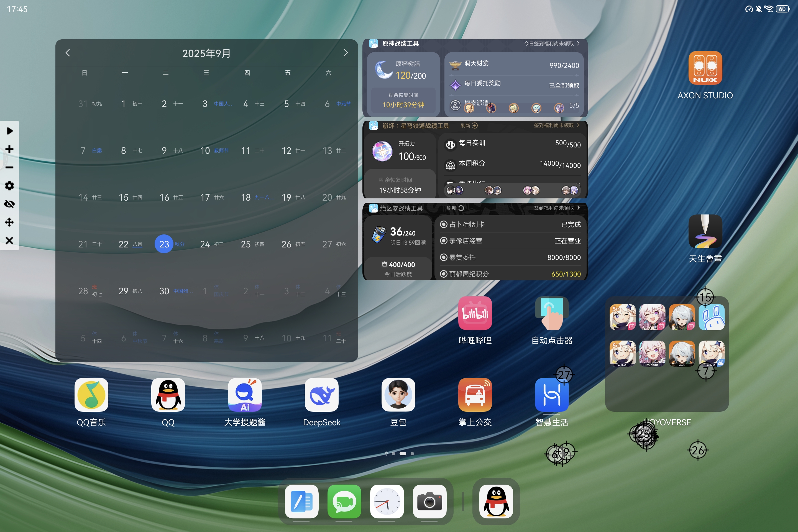The width and height of the screenshot is (798, 532).
Task: Go to next month in calendar widget
Action: point(346,53)
